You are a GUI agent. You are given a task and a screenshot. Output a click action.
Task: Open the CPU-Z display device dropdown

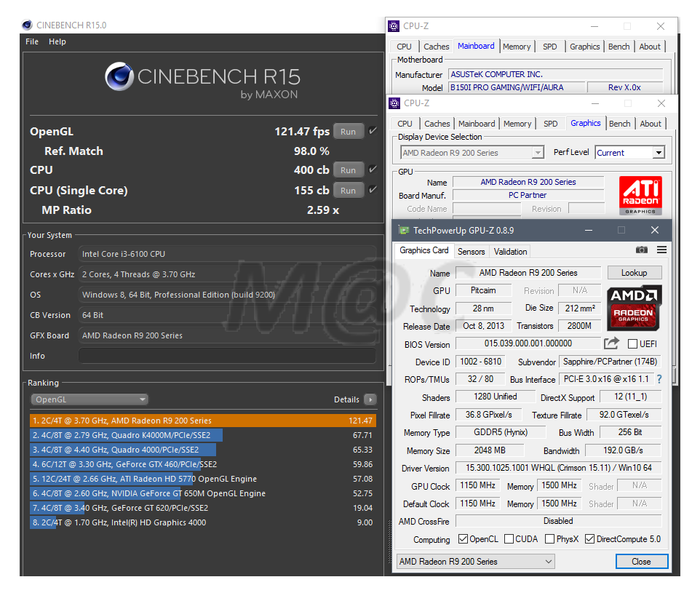pos(472,153)
